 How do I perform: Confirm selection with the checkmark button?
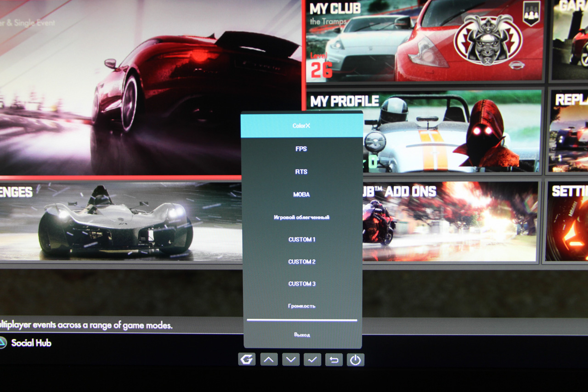pos(312,359)
